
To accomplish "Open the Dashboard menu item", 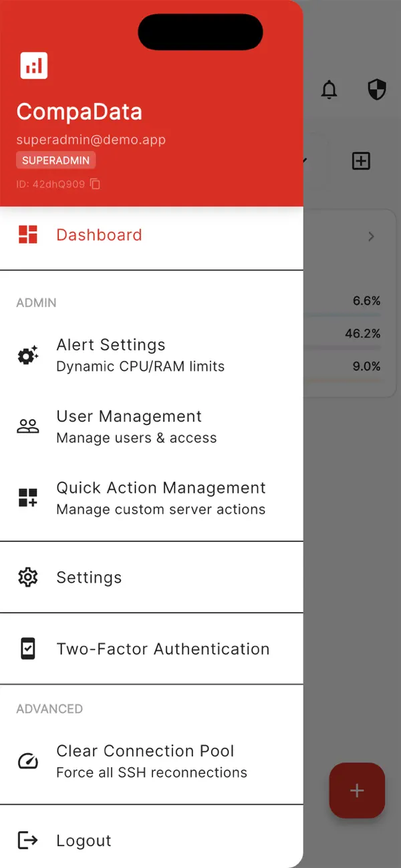I will pos(99,235).
